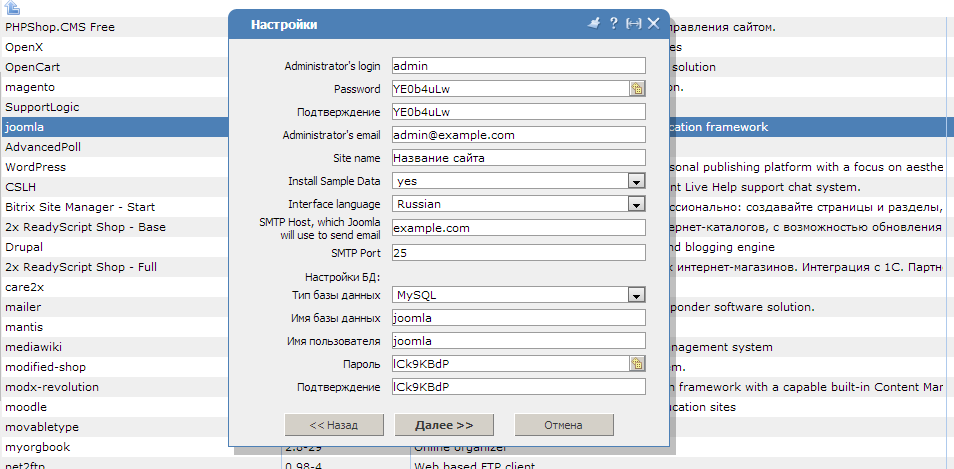
Task: Select the WordPress row
Action: coord(35,167)
